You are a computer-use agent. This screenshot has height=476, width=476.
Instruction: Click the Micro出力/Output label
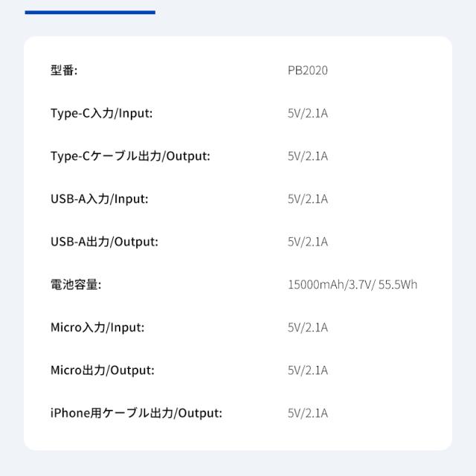tap(102, 370)
